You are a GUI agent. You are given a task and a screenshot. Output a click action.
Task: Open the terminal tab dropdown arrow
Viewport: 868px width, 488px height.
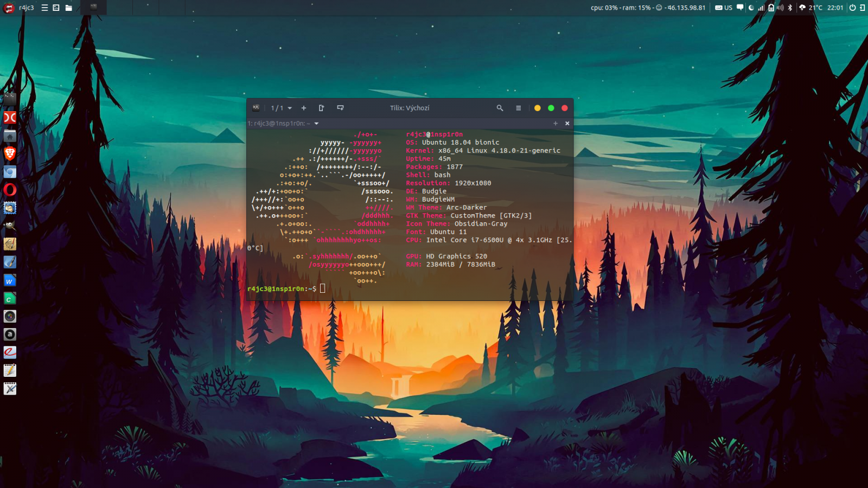(316, 124)
